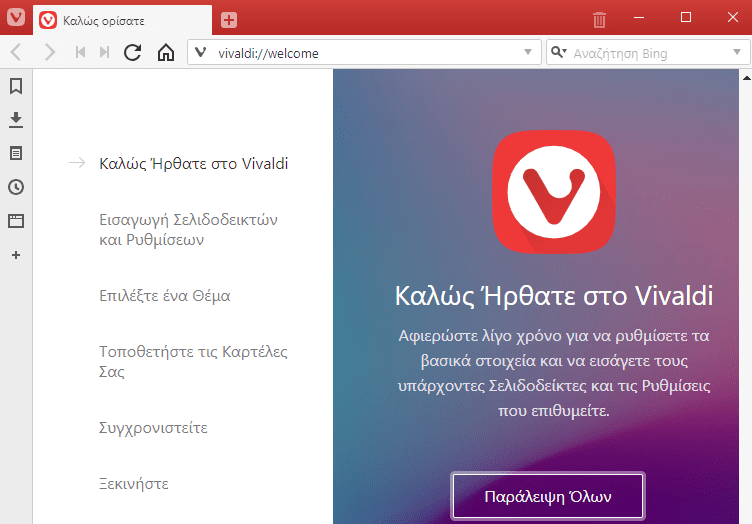Click the Fast Forward navigation button
752x524 pixels.
point(105,52)
